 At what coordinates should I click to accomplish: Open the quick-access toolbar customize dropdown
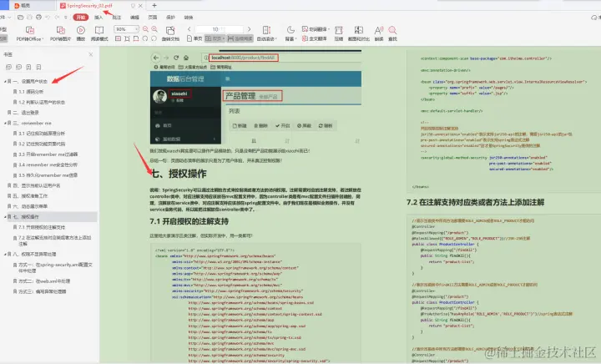pos(66,18)
